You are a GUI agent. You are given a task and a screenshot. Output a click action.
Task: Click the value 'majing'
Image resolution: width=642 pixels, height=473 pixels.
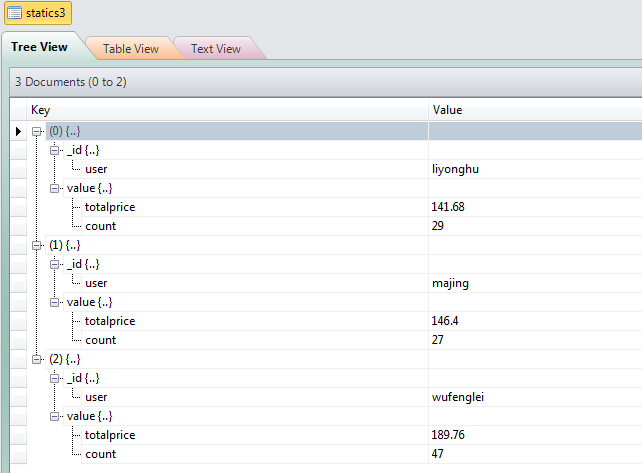point(450,283)
